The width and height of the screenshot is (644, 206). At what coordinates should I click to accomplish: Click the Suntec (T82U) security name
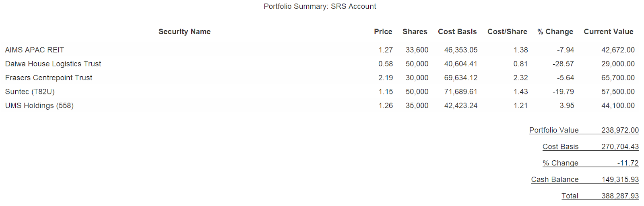pyautogui.click(x=30, y=92)
